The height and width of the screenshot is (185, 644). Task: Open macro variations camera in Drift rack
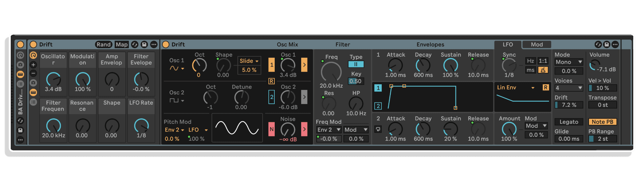(x=33, y=83)
